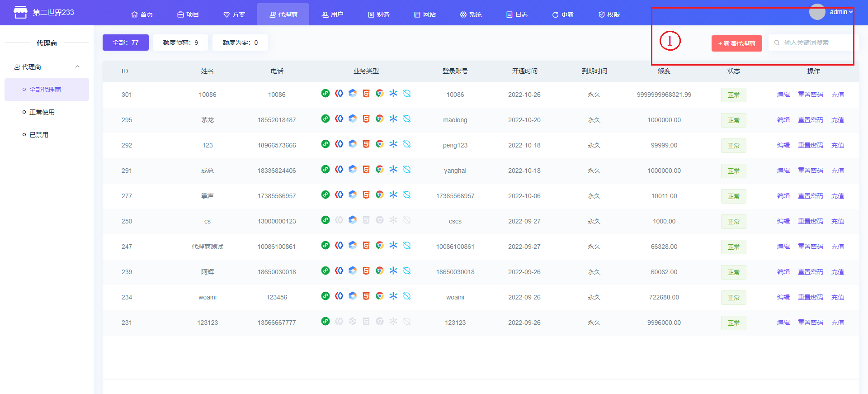
Task: Click the 正常 status tag for row 301
Action: tap(734, 95)
